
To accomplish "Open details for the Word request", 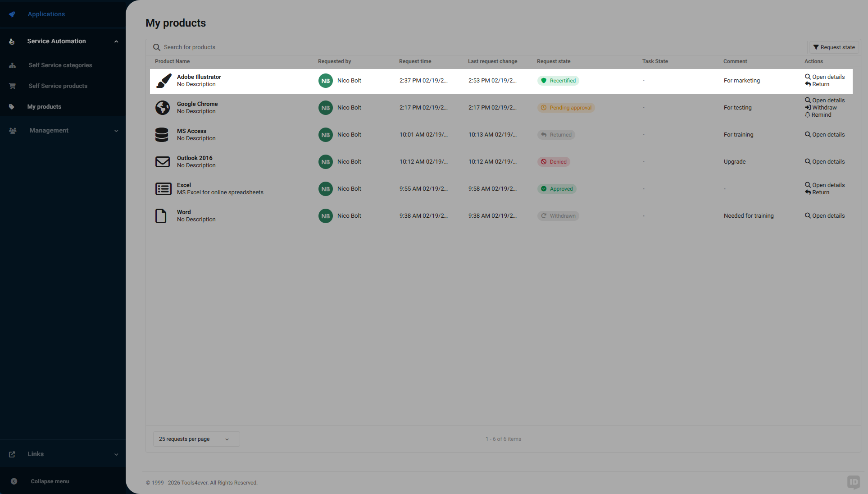I will click(824, 215).
